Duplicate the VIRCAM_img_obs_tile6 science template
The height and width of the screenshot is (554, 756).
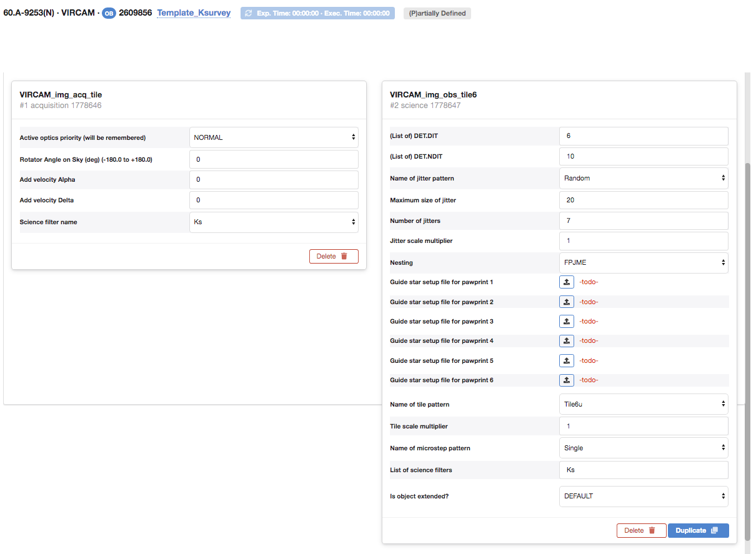(698, 530)
